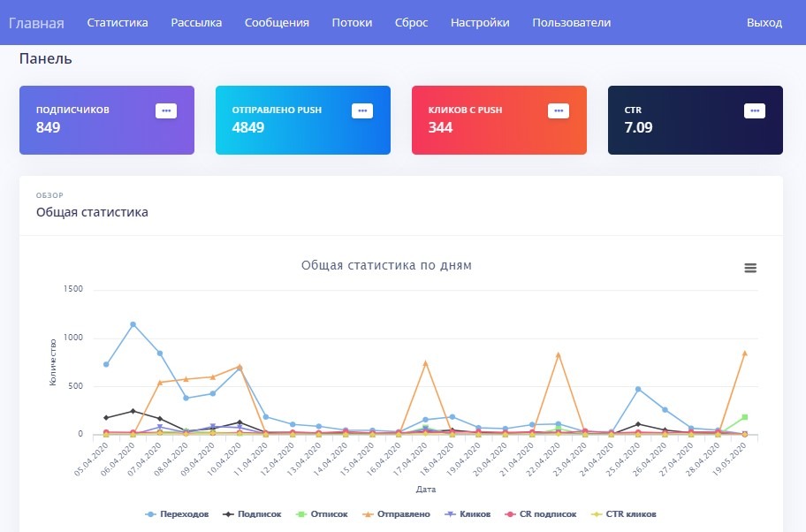Viewport: 806px width, 532px height.
Task: Open the Сообщения page
Action: coord(277,23)
